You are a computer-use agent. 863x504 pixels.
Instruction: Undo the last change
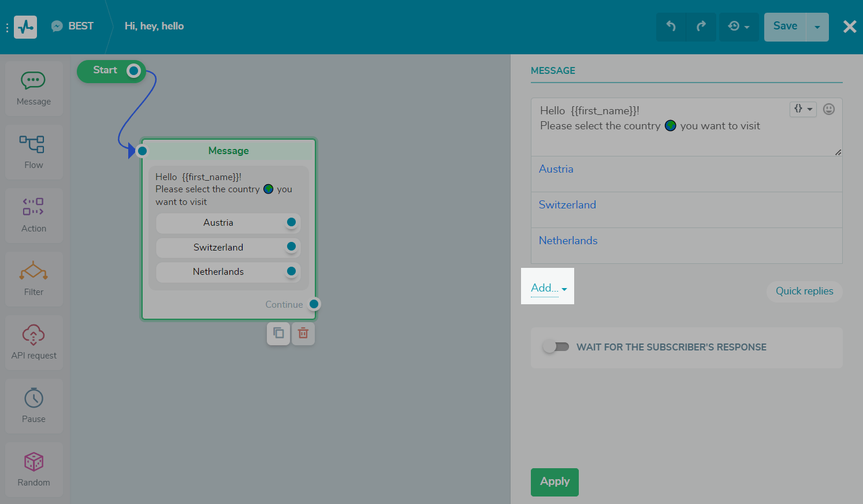(671, 27)
